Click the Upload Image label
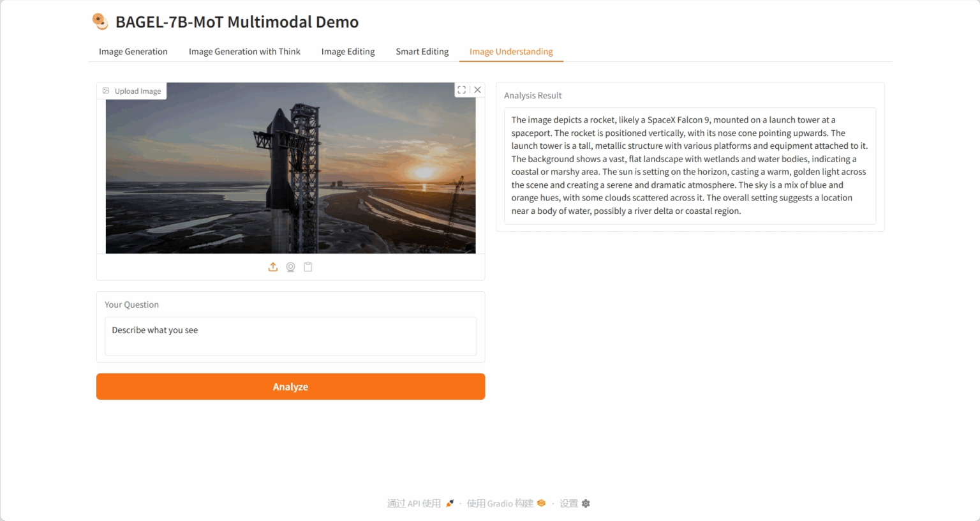Image resolution: width=980 pixels, height=521 pixels. pos(132,91)
